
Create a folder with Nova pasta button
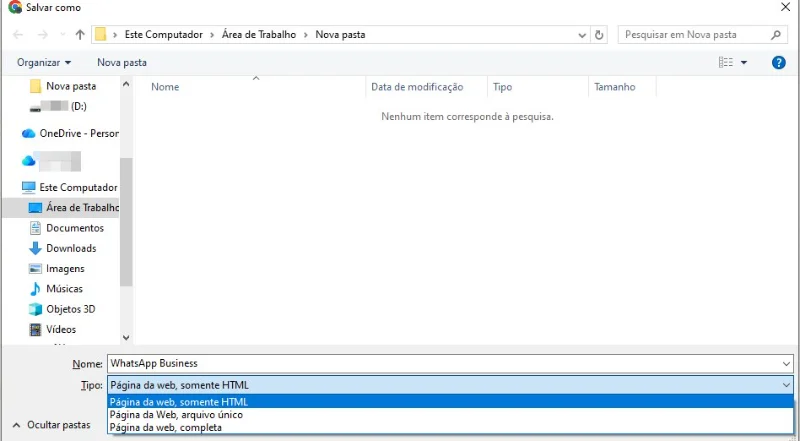tap(122, 62)
